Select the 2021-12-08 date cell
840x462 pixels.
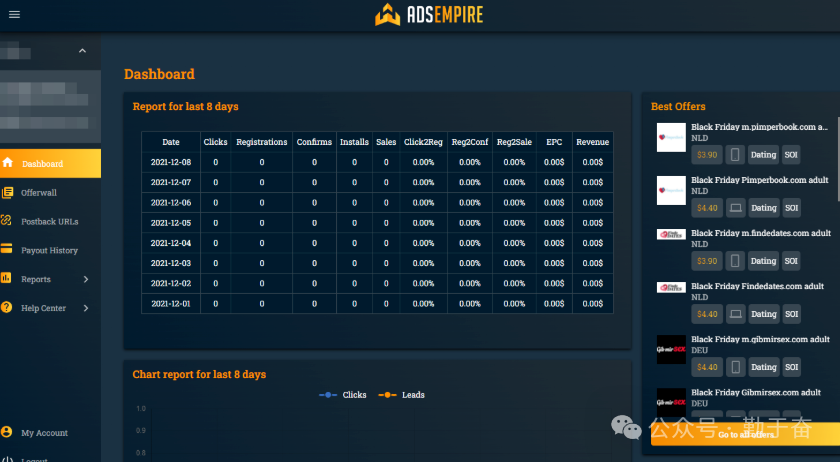coord(171,162)
